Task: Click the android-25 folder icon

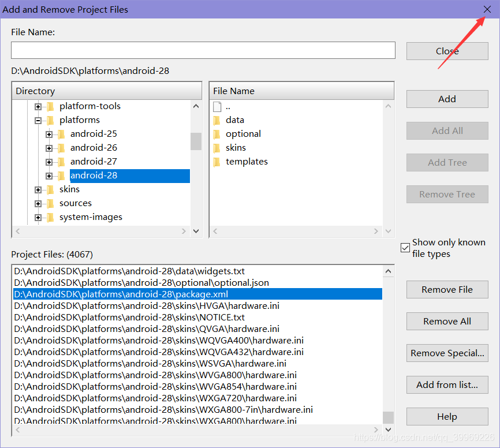Action: (61, 134)
